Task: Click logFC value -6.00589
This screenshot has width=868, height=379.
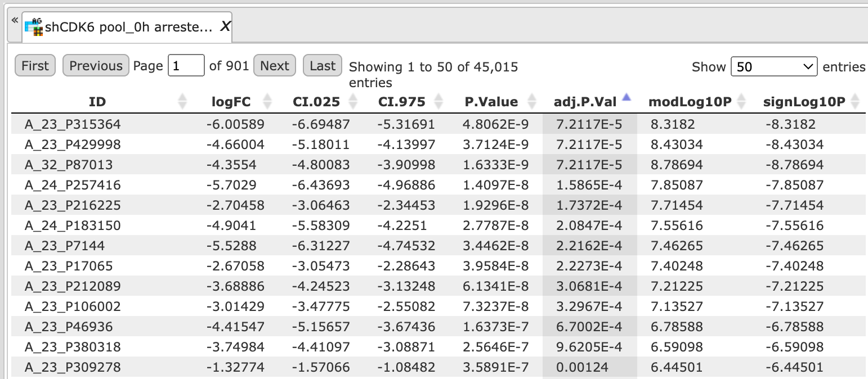Action: [235, 124]
